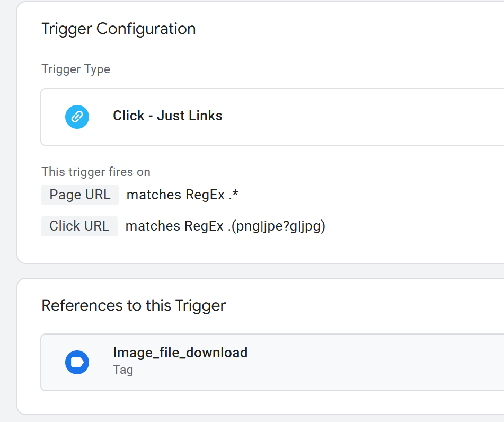Click the blue tag icon beside Image_file_download
Screen dimensions: 504x422
point(77,362)
